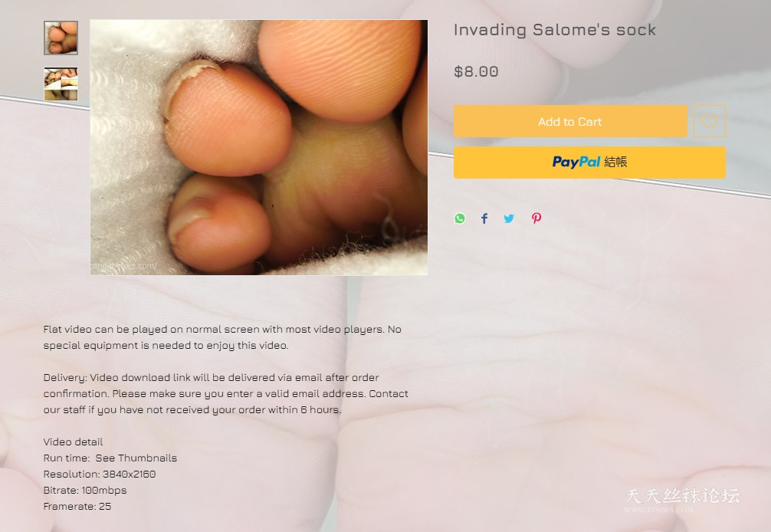Click the Framerate 25 text
Viewport: 771px width, 532px height.
tap(77, 506)
